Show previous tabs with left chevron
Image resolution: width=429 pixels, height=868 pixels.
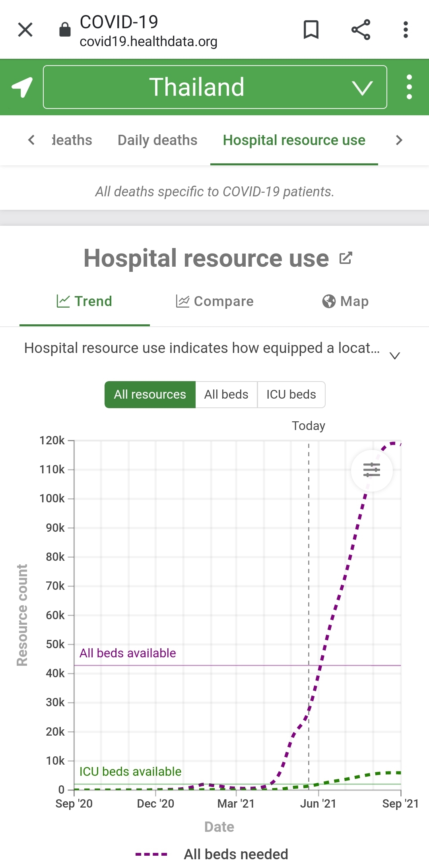(x=31, y=140)
